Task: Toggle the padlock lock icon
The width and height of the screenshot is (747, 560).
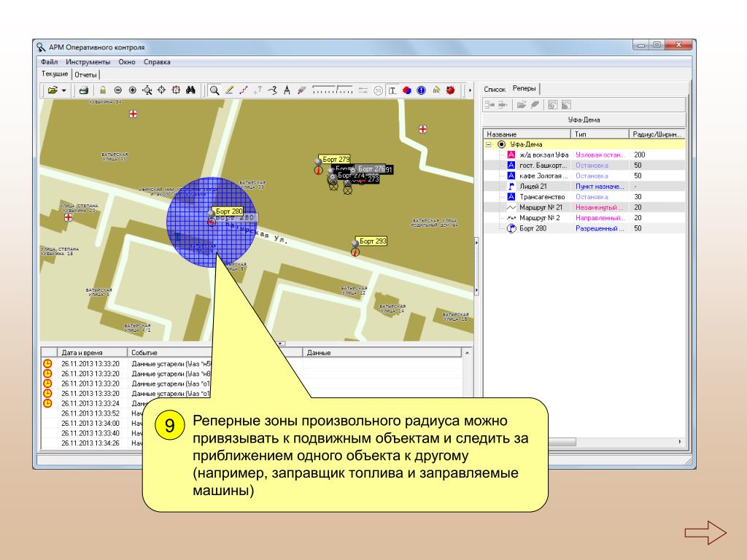Action: 102,90
